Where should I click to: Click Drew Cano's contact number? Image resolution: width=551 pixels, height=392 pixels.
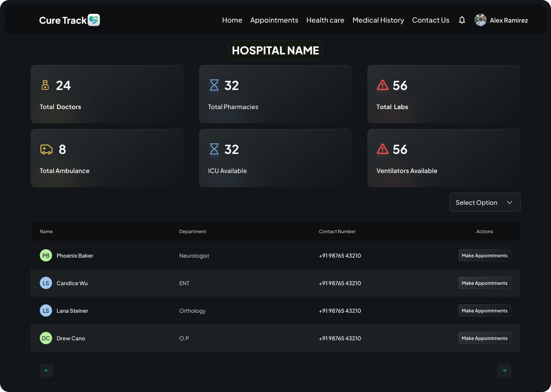340,338
